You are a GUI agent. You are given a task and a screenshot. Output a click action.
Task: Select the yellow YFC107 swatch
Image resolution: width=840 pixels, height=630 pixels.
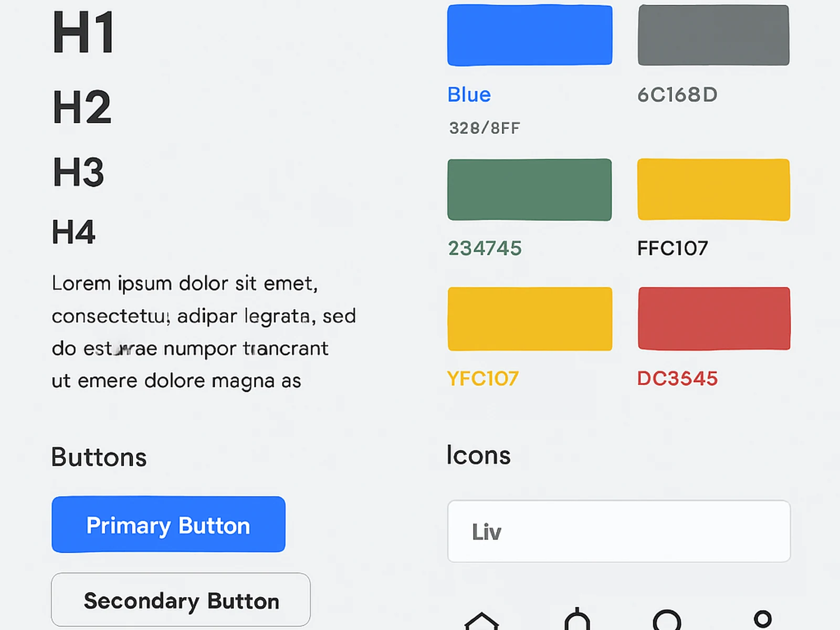click(x=529, y=318)
